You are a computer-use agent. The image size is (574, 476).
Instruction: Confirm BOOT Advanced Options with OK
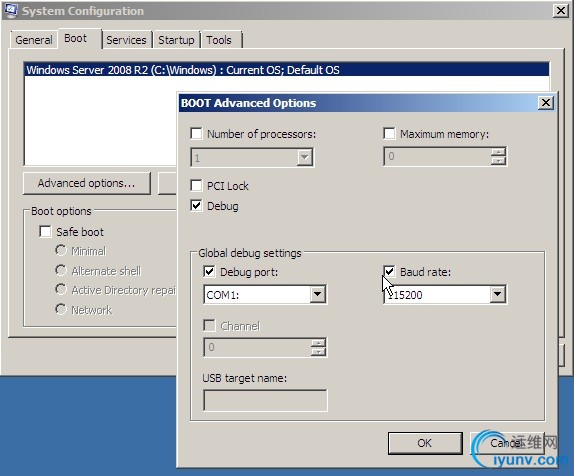pyautogui.click(x=425, y=443)
